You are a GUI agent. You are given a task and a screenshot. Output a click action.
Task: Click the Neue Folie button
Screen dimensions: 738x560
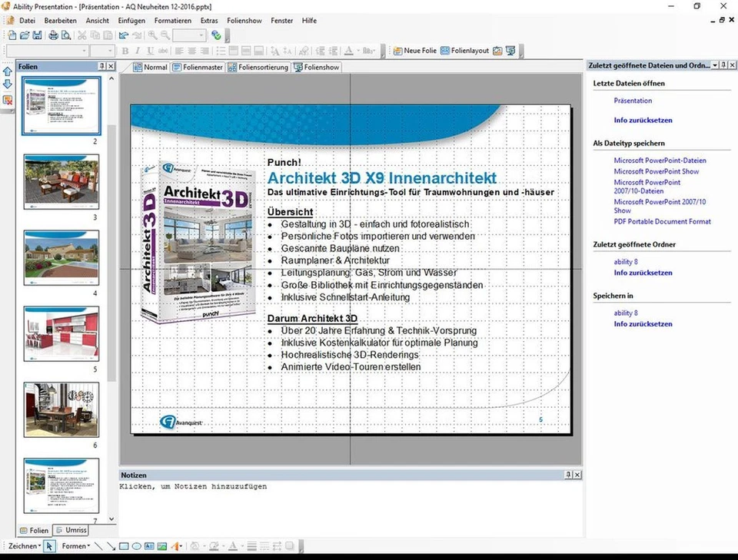pos(416,51)
